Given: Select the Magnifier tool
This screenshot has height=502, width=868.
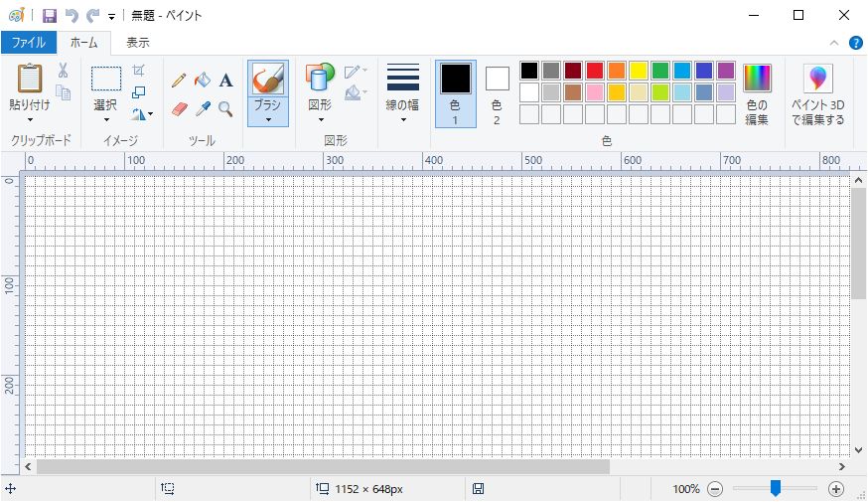Looking at the screenshot, I should tap(225, 108).
